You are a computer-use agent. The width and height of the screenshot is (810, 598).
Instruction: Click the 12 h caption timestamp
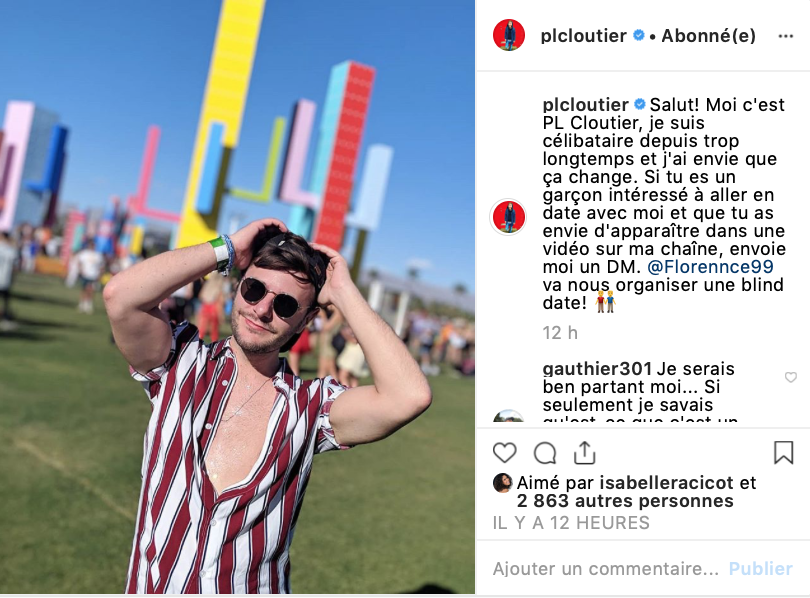pos(559,333)
